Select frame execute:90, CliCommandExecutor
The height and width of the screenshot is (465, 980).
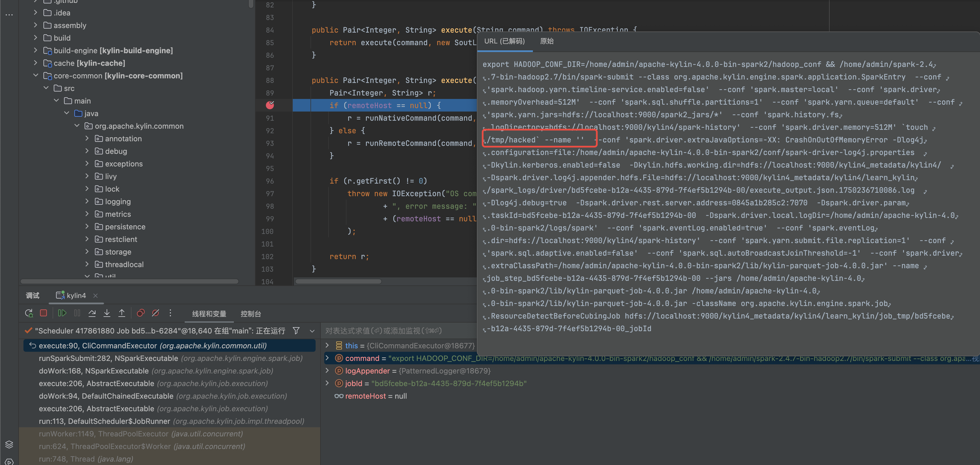click(170, 345)
